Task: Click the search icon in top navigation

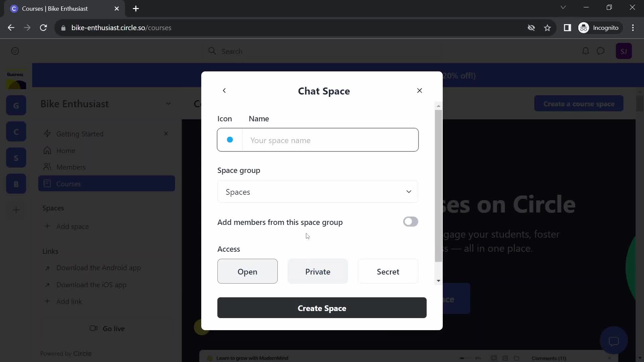Action: pos(213,51)
